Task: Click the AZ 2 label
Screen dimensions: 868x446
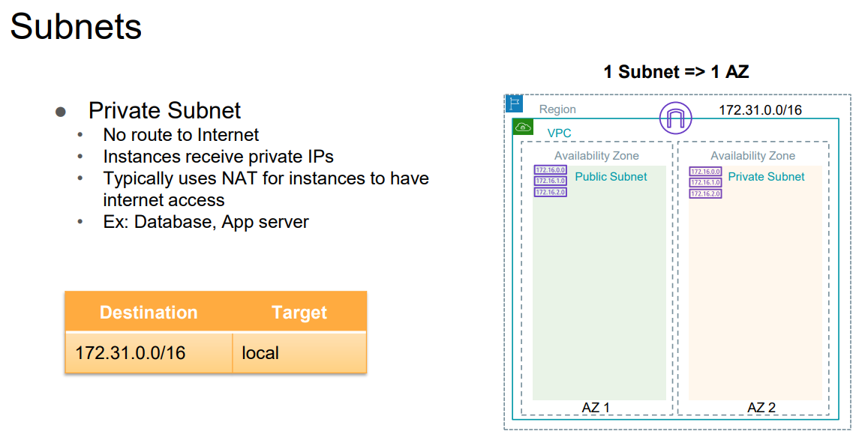Action: [761, 407]
